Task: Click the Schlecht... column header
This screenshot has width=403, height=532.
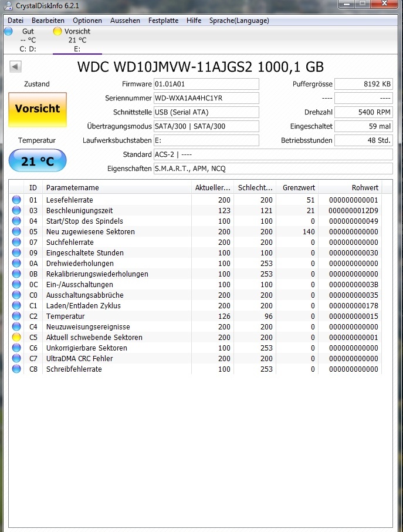Action: coord(255,188)
